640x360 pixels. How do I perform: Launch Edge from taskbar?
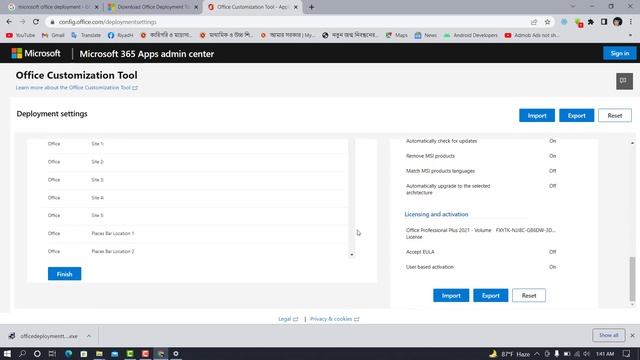click(x=68, y=353)
